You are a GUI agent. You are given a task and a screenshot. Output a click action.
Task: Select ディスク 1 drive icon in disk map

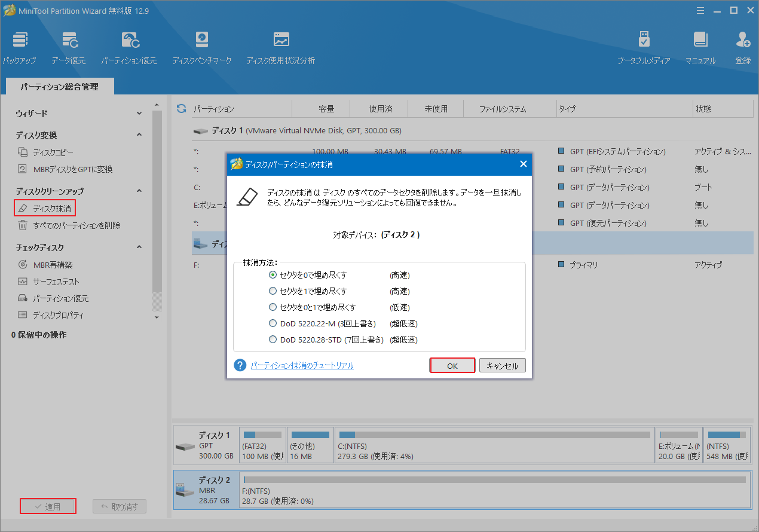pos(185,446)
